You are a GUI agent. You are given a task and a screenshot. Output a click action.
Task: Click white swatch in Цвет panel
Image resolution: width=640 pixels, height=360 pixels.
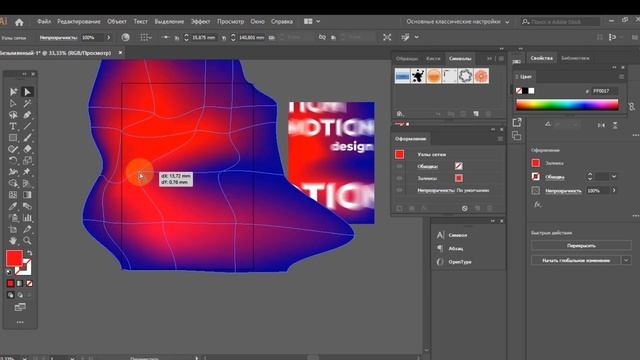tap(531, 91)
